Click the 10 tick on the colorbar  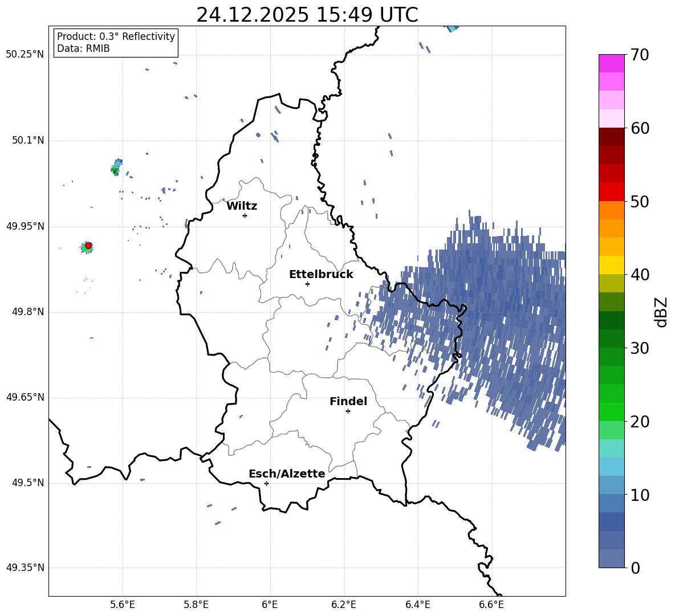coord(640,495)
